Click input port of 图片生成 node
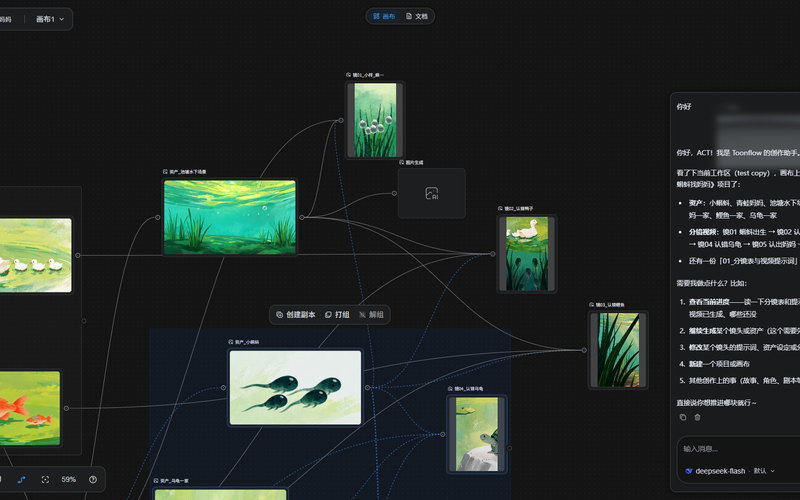This screenshot has height=500, width=800. tap(394, 193)
